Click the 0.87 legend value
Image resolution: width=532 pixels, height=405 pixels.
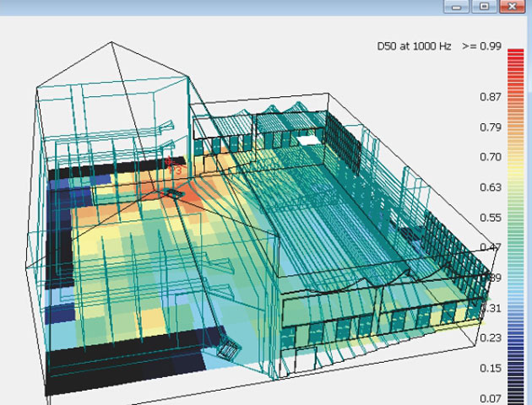[490, 97]
